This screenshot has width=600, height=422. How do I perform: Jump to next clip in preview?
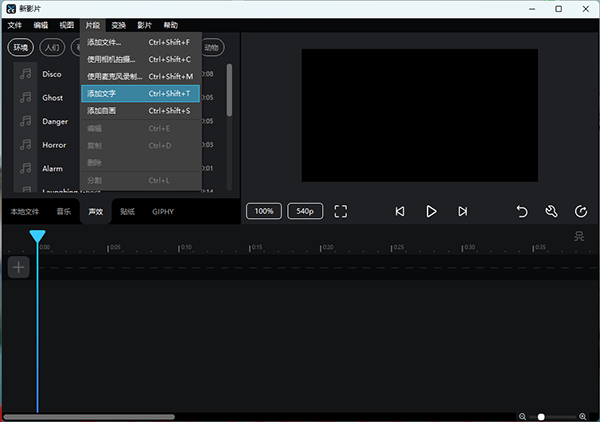click(463, 211)
